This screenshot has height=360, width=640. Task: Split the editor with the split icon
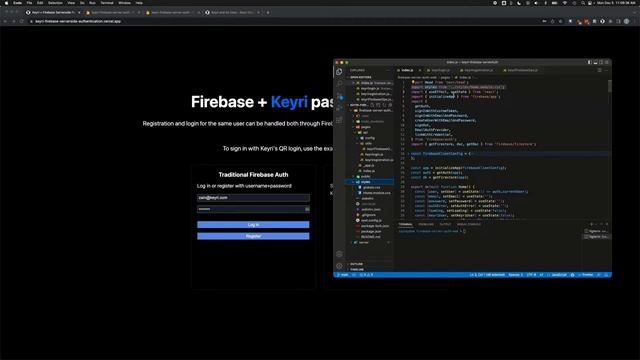pyautogui.click(x=600, y=70)
